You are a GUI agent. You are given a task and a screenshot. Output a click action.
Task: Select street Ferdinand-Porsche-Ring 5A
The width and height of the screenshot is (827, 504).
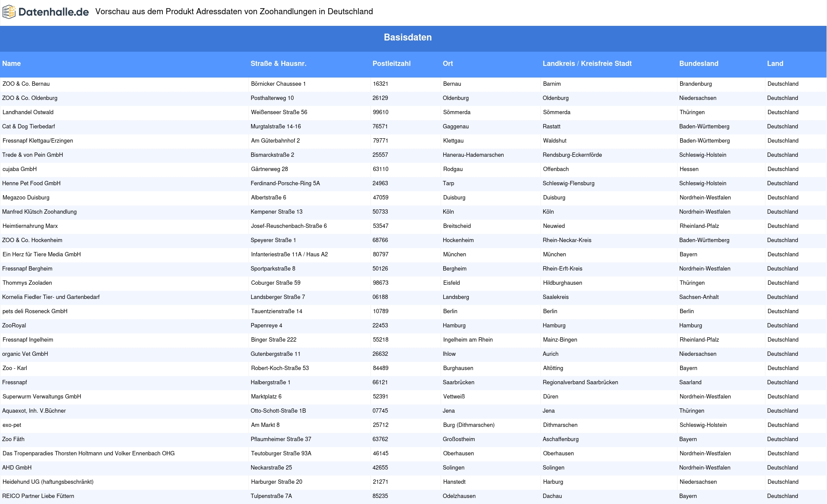[285, 184]
